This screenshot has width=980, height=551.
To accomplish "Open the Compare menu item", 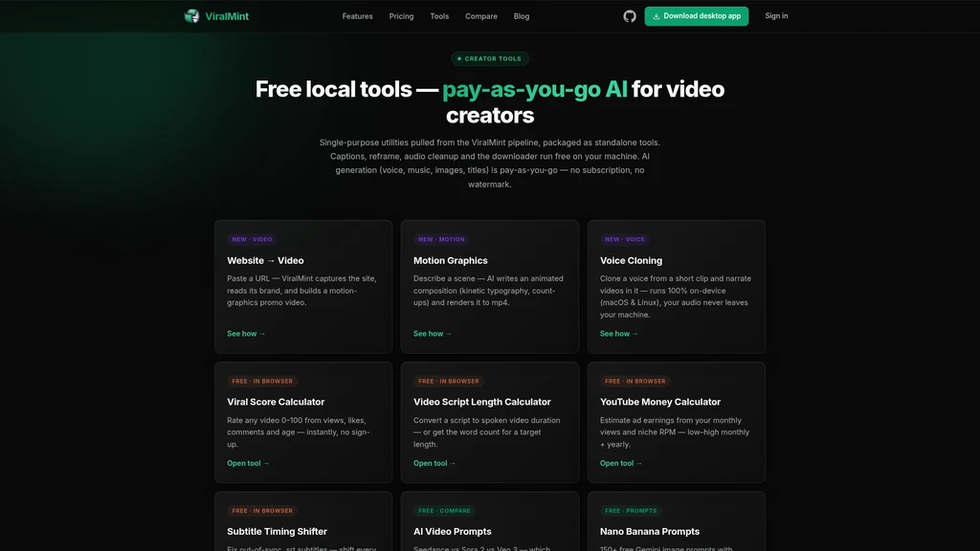I will [481, 16].
